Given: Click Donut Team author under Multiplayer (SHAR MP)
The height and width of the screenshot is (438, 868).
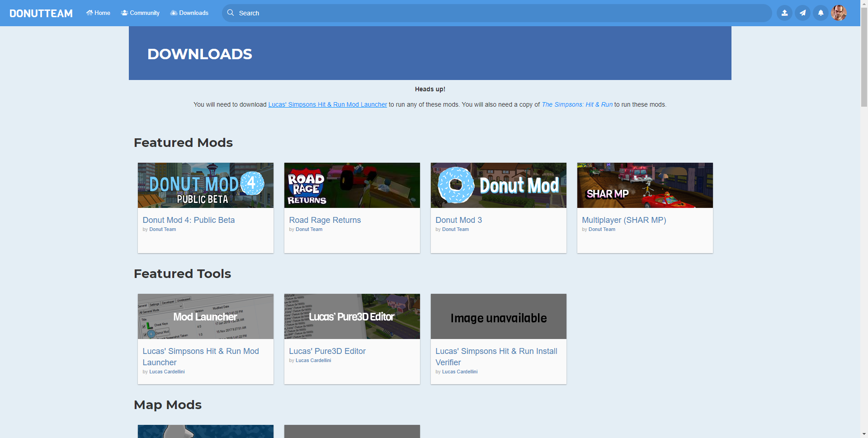Looking at the screenshot, I should pyautogui.click(x=602, y=229).
